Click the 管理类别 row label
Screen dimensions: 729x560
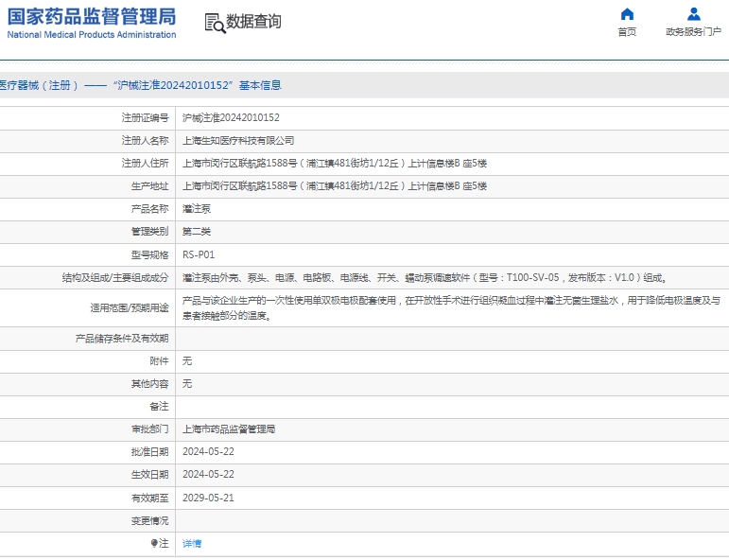coord(149,232)
